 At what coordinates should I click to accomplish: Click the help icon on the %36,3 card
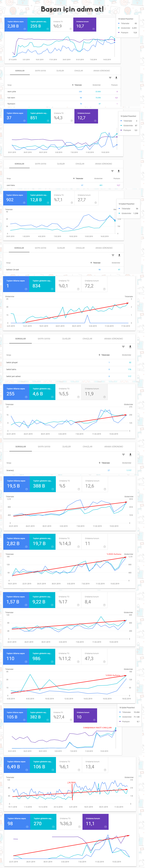coord(79,827)
